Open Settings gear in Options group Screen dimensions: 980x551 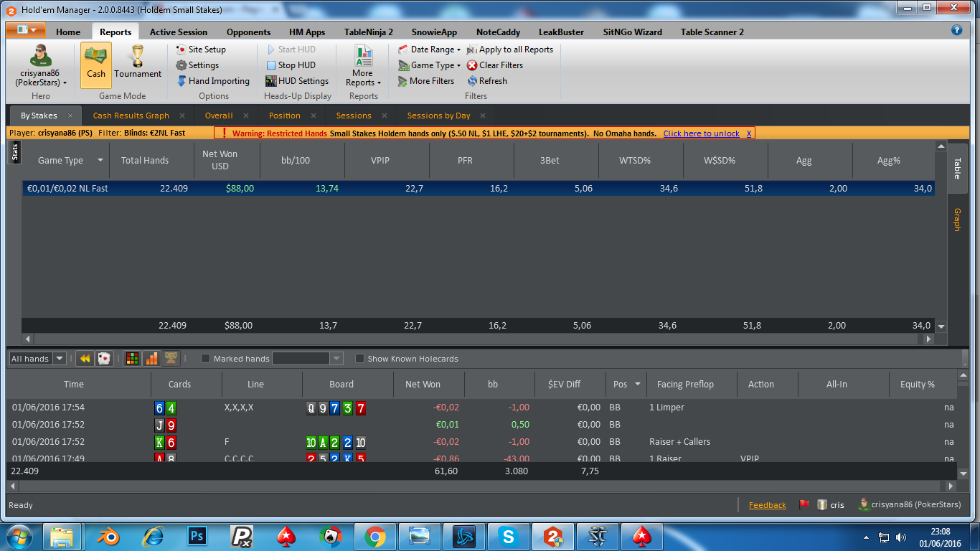[x=197, y=65]
